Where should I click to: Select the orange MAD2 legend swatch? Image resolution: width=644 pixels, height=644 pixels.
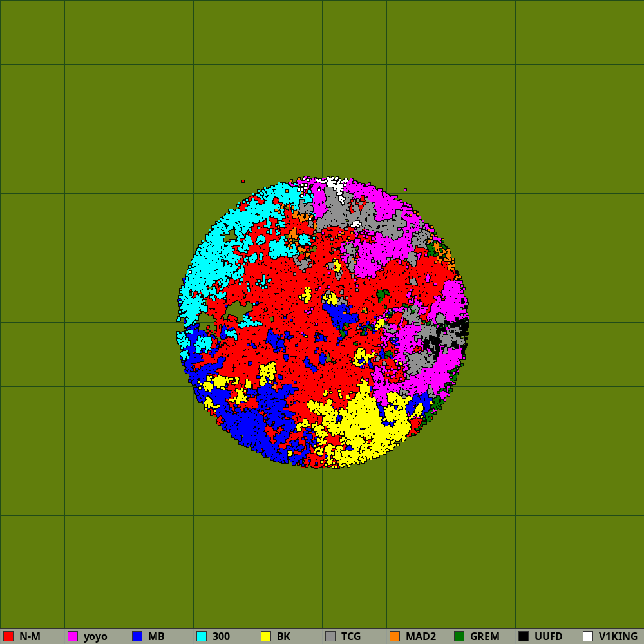click(395, 636)
